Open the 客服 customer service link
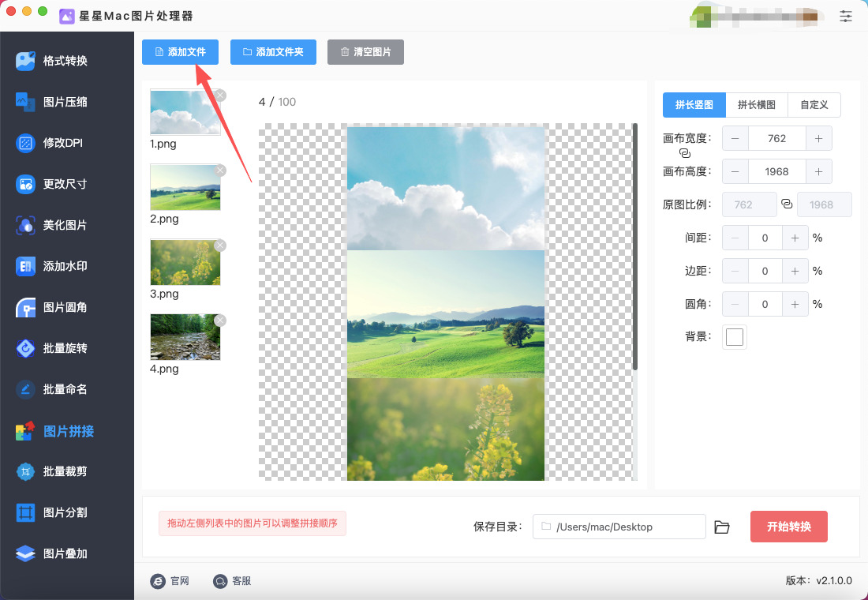Viewport: 868px width, 600px height. [x=233, y=580]
